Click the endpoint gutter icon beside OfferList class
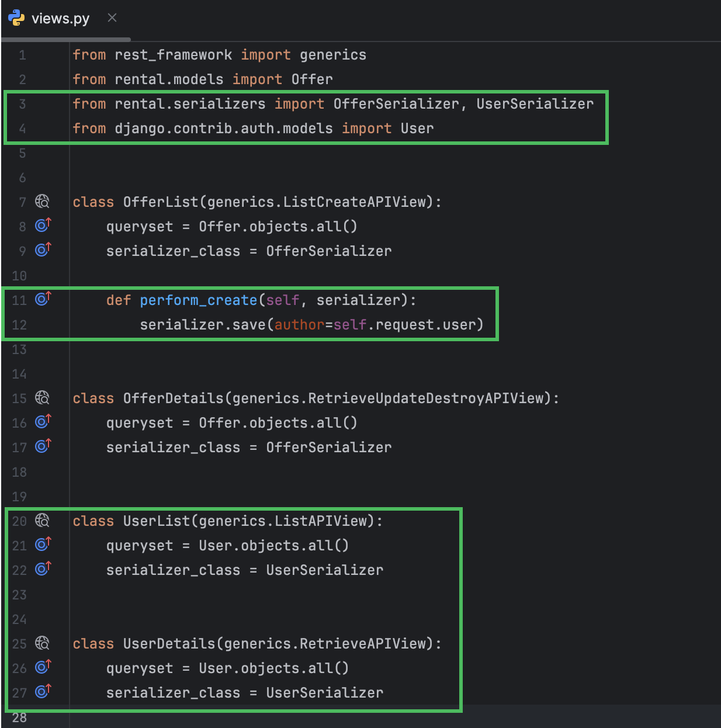The image size is (721, 728). coord(41,202)
